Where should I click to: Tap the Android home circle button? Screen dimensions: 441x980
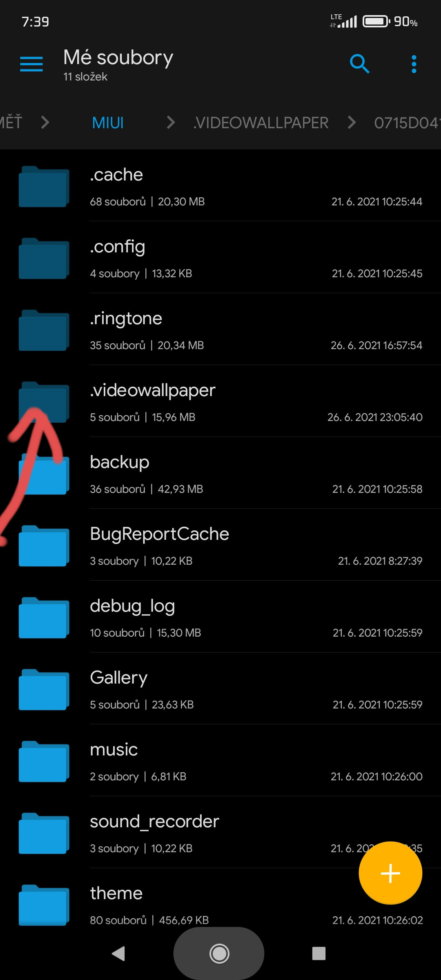pos(219,953)
